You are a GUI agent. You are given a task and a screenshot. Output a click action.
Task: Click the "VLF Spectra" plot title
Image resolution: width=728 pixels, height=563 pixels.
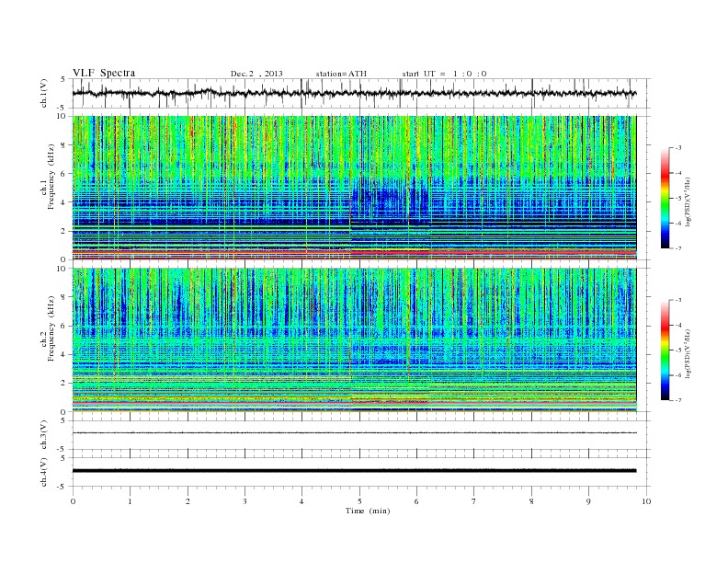[104, 73]
